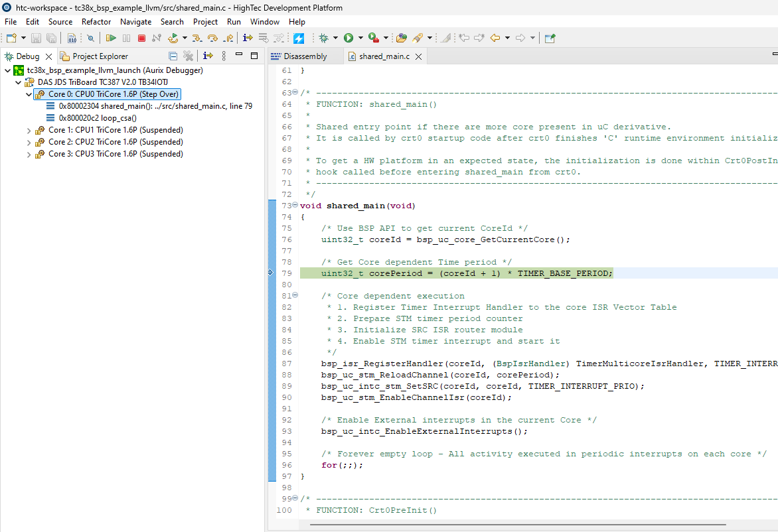Close the shared_main.c editor tab
Viewport: 778px width, 532px height.
[x=419, y=56]
